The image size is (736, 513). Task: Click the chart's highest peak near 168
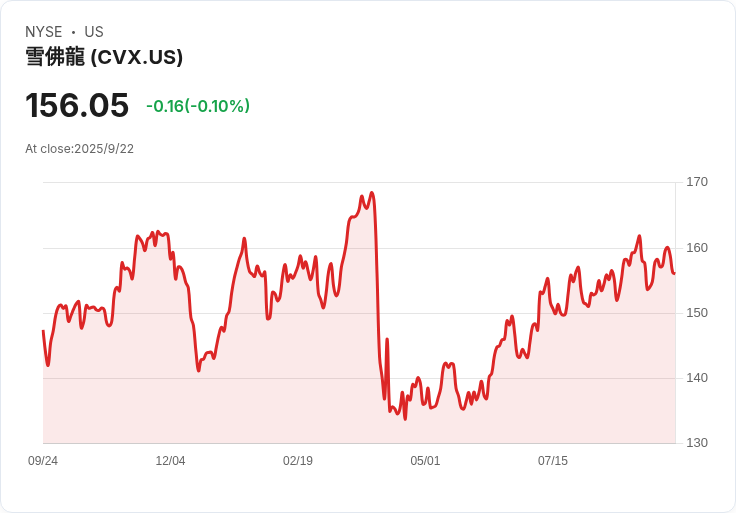(372, 192)
